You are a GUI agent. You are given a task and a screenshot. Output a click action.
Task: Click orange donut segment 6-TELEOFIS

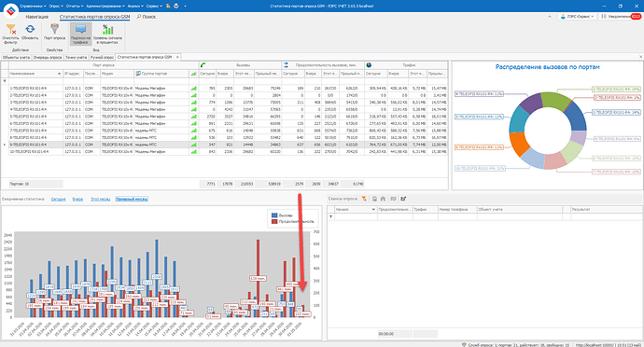tap(519, 144)
